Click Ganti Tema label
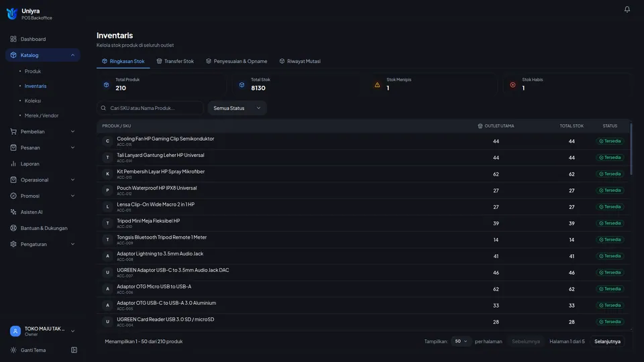Viewport: 644px width, 362px height. 34,350
